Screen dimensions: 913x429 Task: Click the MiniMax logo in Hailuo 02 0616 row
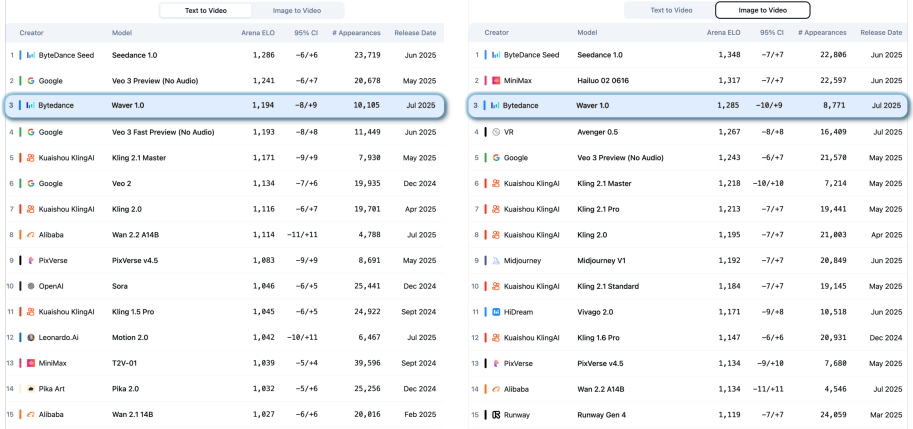tap(496, 80)
